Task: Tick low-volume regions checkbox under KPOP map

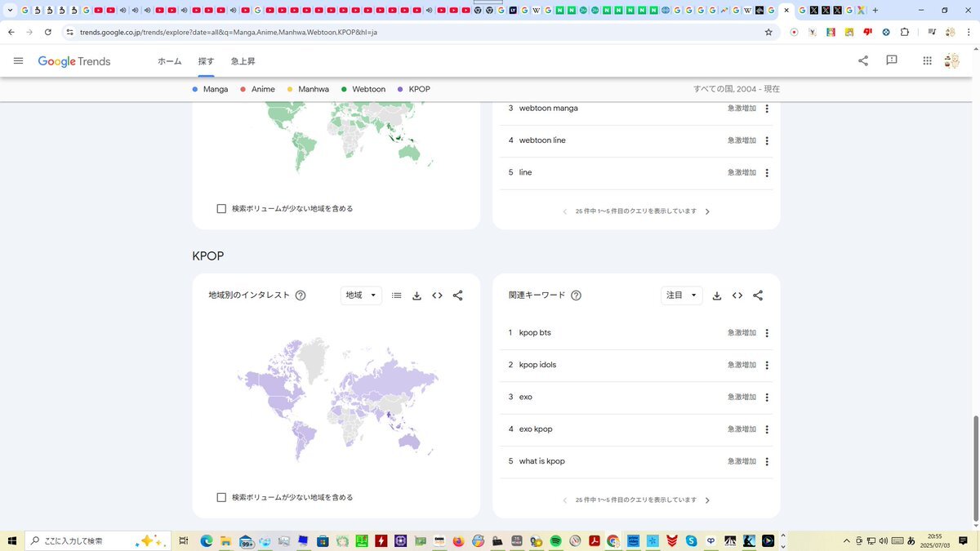Action: pyautogui.click(x=221, y=498)
